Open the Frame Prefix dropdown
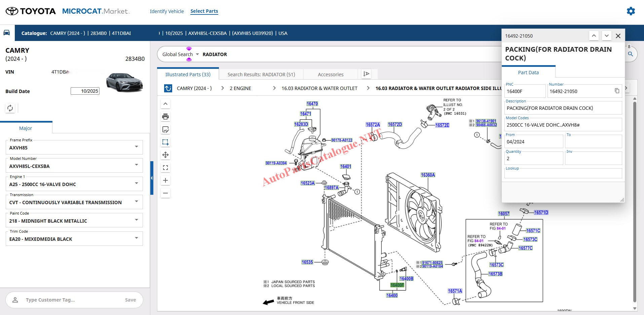644x315 pixels. pos(136,147)
